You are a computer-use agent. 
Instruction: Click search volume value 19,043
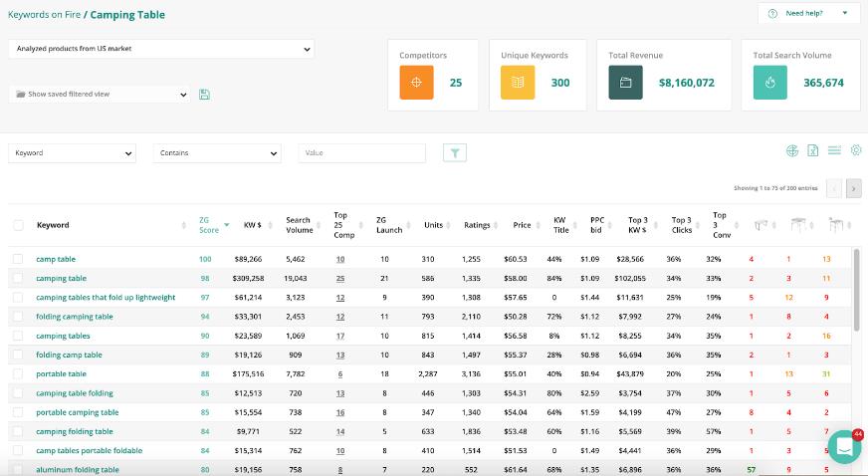(x=295, y=279)
